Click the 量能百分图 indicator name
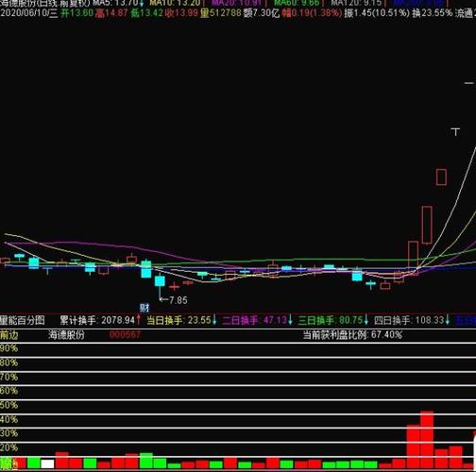476x472 pixels. 23,320
